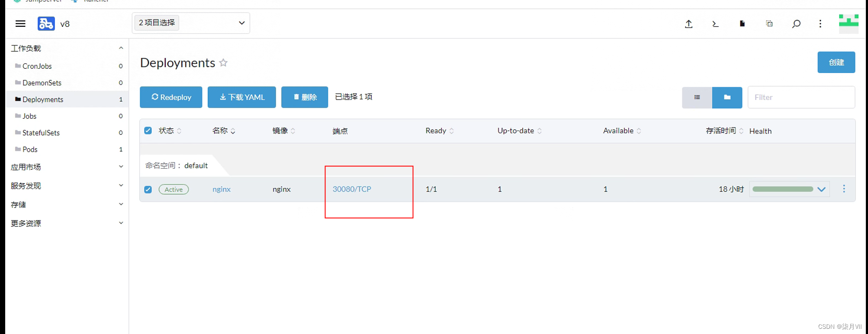This screenshot has height=334, width=868.
Task: Click the 下载 YAML button
Action: tap(241, 97)
